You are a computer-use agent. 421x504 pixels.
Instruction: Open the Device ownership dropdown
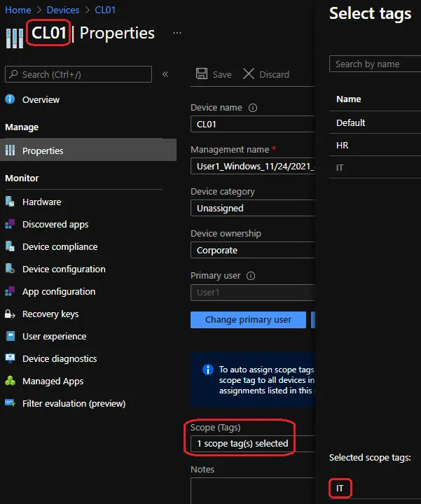[x=252, y=250]
